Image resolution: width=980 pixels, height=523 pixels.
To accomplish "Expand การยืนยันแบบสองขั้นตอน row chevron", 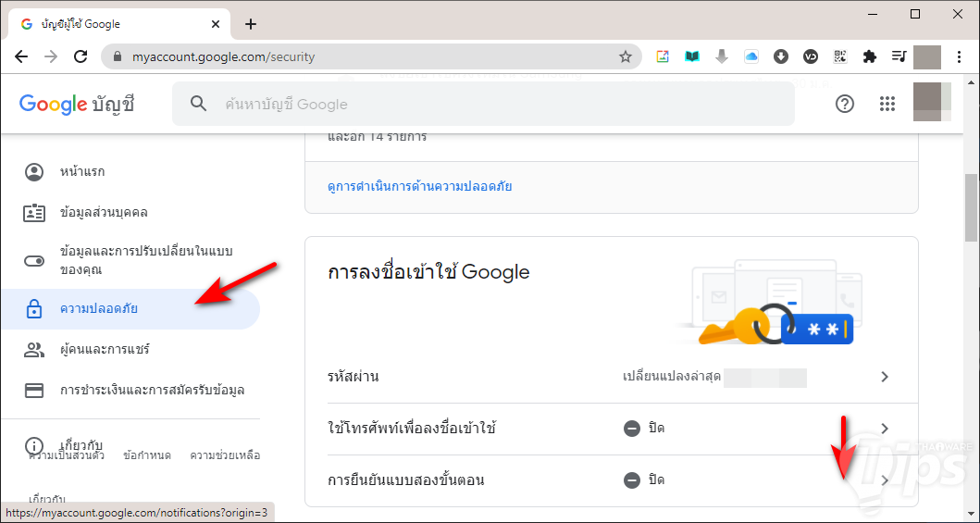I will [x=885, y=480].
